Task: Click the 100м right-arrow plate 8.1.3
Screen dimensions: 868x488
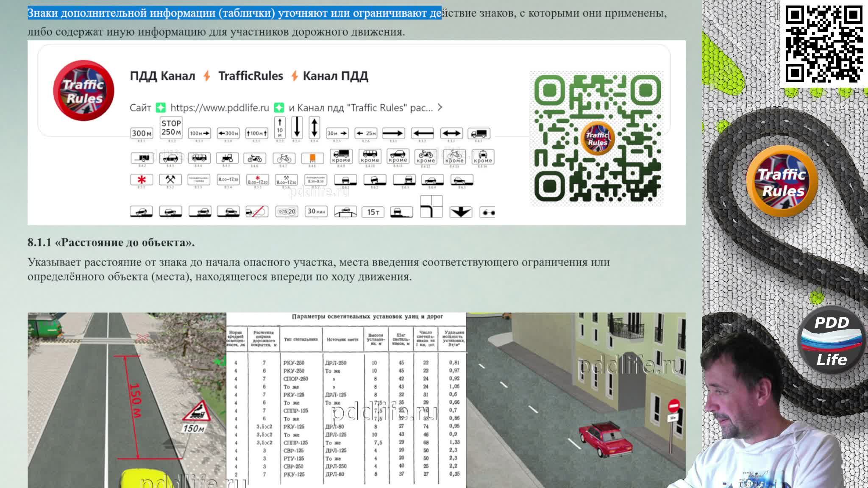Action: click(199, 133)
